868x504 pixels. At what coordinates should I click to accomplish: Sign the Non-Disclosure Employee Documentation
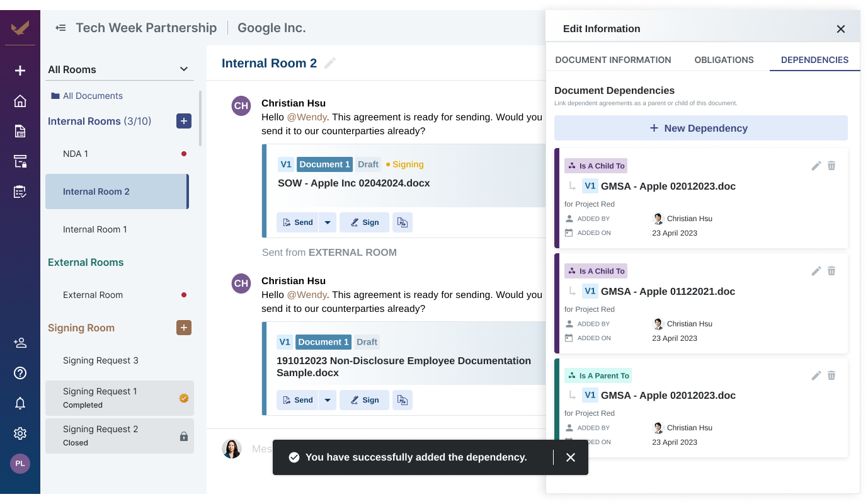[x=364, y=400]
